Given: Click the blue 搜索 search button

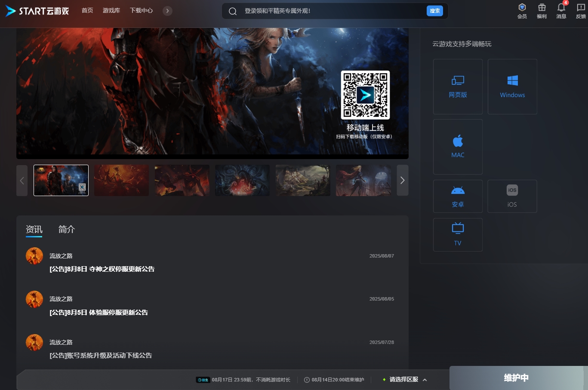Looking at the screenshot, I should pos(435,11).
